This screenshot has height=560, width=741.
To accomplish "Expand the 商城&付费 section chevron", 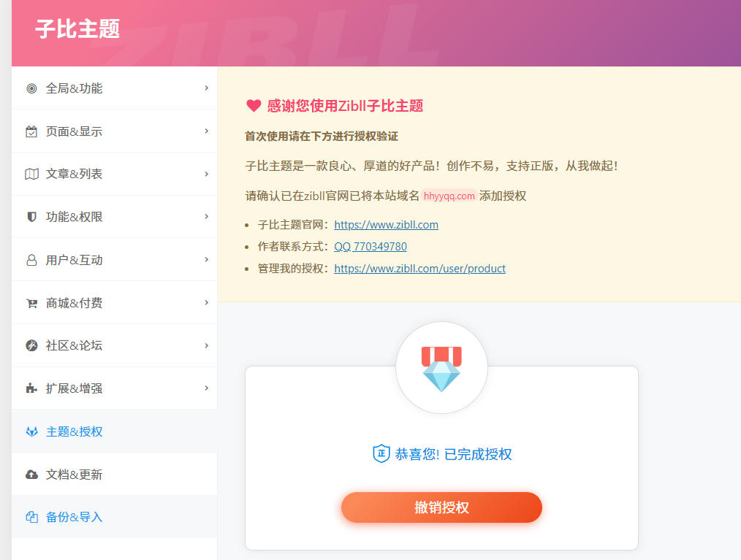I will (x=206, y=302).
